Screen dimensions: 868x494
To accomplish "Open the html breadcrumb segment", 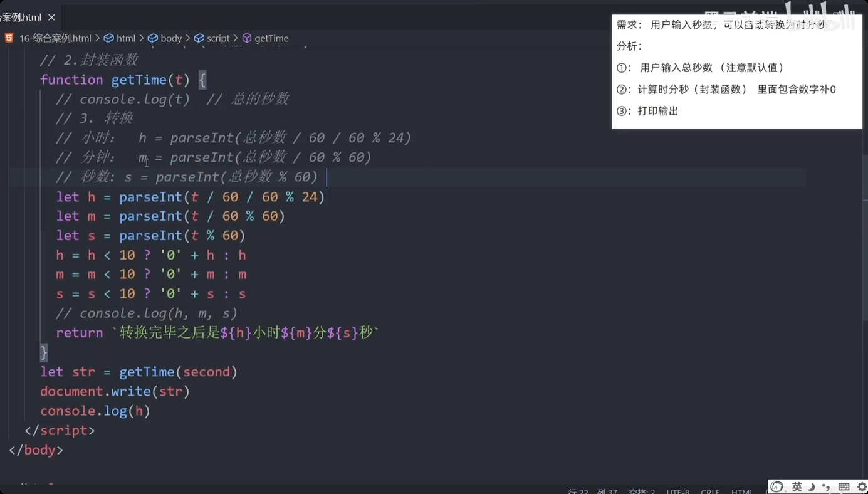I will (x=126, y=38).
